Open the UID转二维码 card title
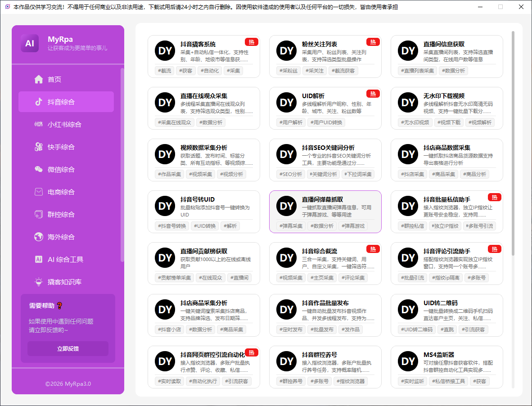 pyautogui.click(x=440, y=303)
